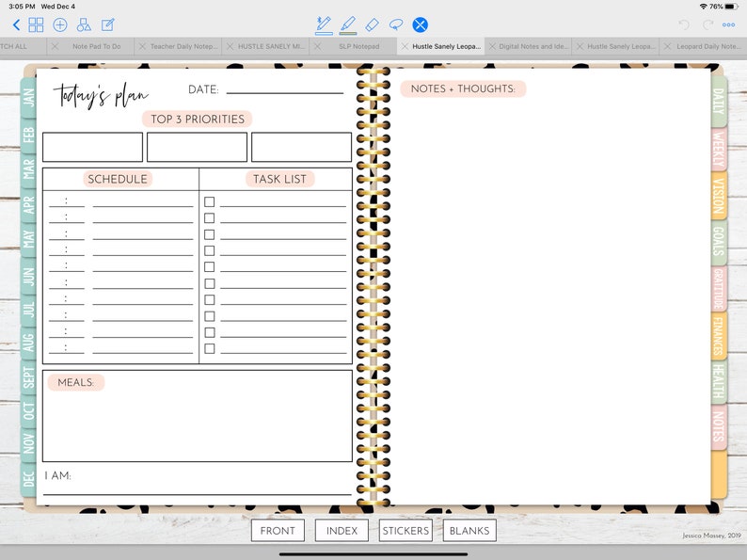Check the first Task List checkbox

209,201
